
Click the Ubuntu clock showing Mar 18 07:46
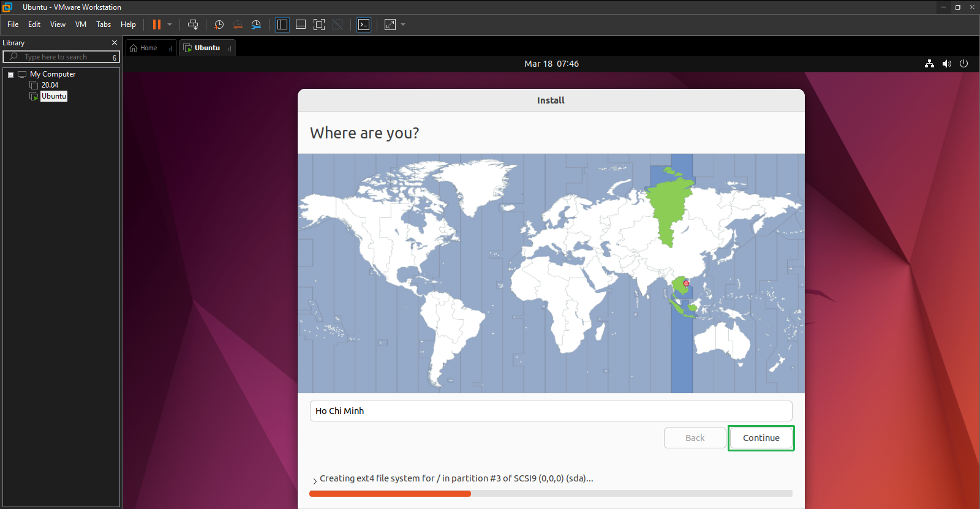point(551,64)
